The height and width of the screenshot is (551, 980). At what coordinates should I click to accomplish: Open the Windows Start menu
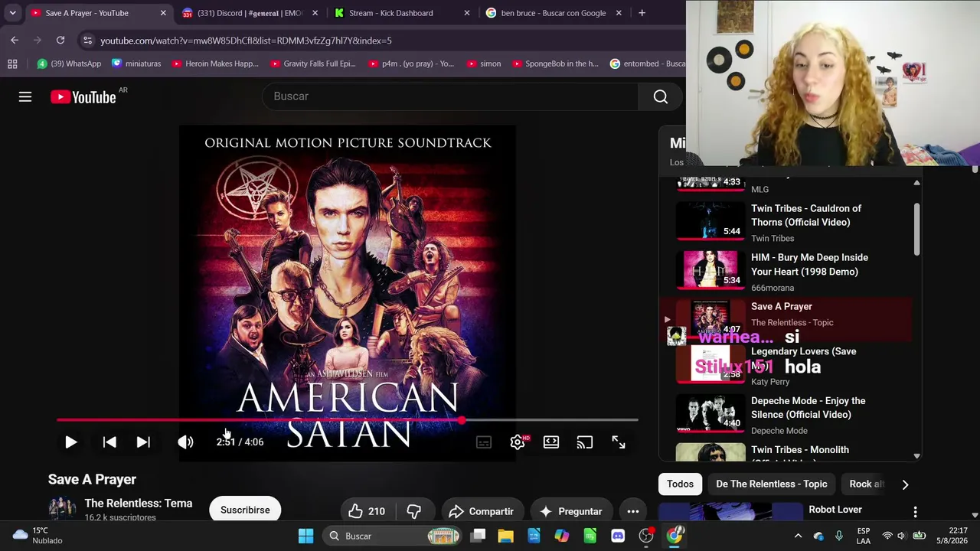tap(305, 536)
